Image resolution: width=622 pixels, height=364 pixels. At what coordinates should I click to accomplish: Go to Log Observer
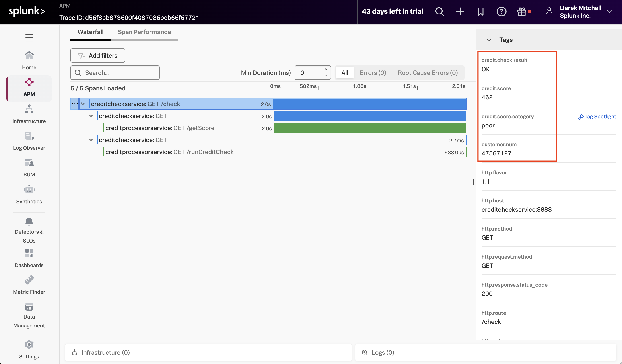[29, 141]
